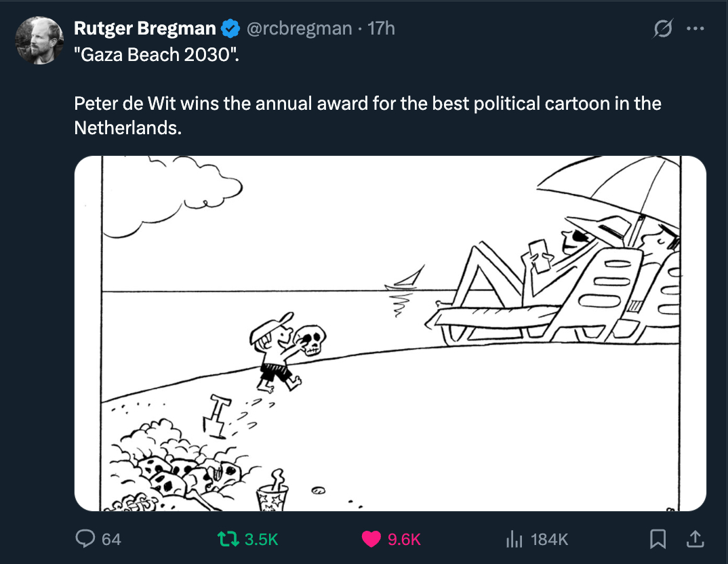Click the "Peter de Wit wins" sentence
This screenshot has width=728, height=564.
[367, 104]
